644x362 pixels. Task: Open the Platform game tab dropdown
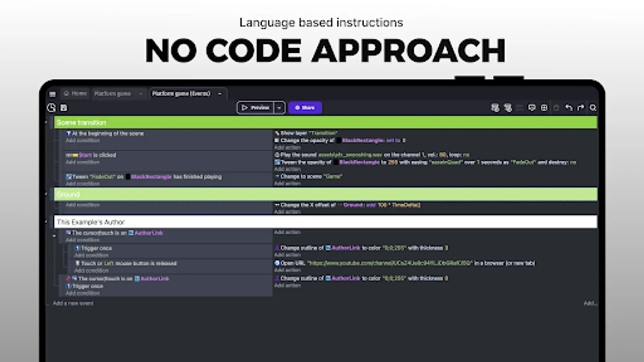tap(140, 94)
